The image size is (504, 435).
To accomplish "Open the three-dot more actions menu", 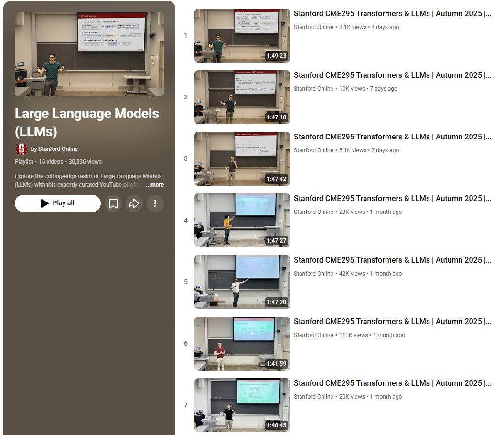I will click(155, 203).
